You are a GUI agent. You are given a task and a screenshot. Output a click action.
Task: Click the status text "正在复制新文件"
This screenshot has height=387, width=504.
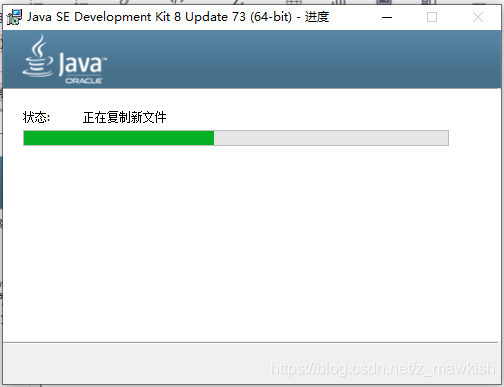tap(125, 117)
